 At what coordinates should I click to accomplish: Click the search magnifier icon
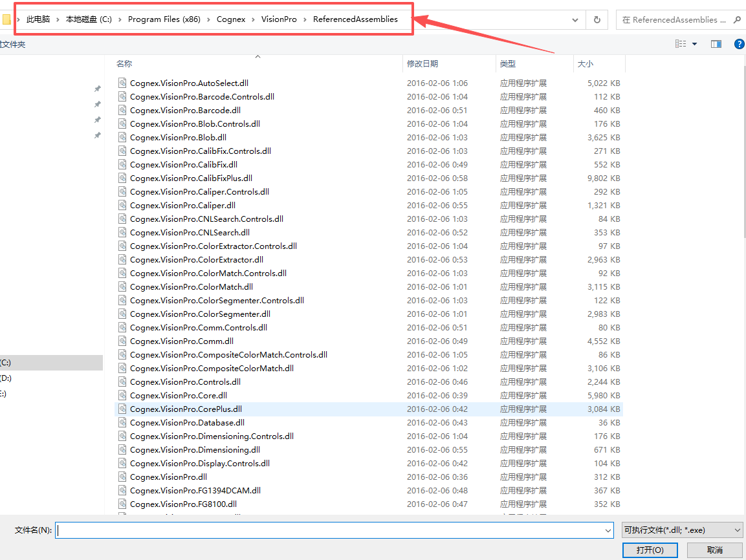click(x=737, y=19)
